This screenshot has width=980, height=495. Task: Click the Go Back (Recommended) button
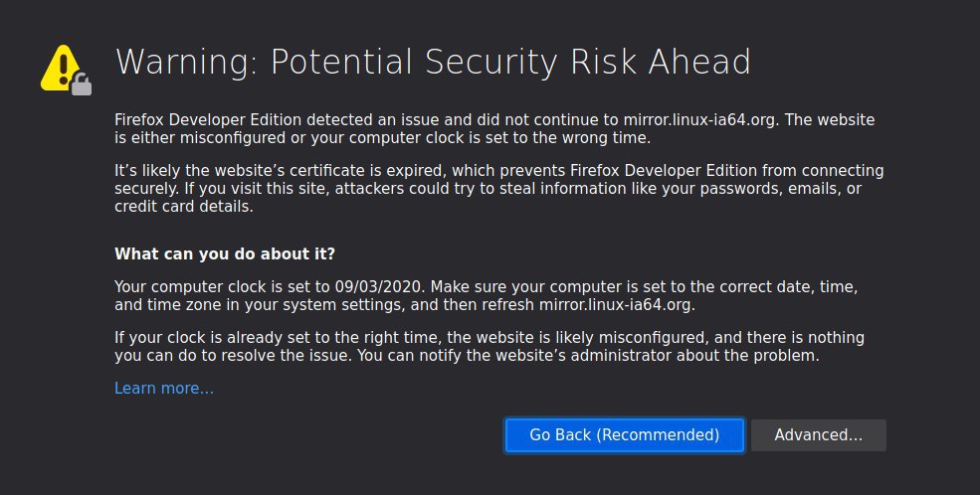pos(625,435)
